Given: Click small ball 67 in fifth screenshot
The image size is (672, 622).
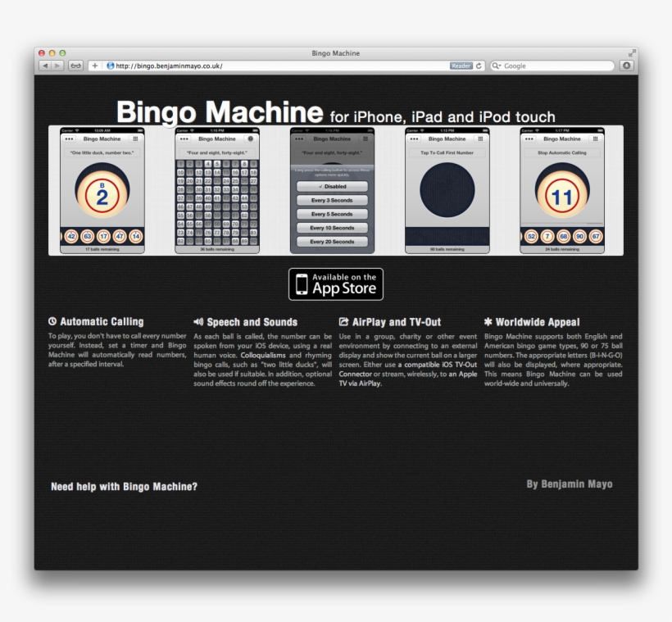Looking at the screenshot, I should 596,236.
